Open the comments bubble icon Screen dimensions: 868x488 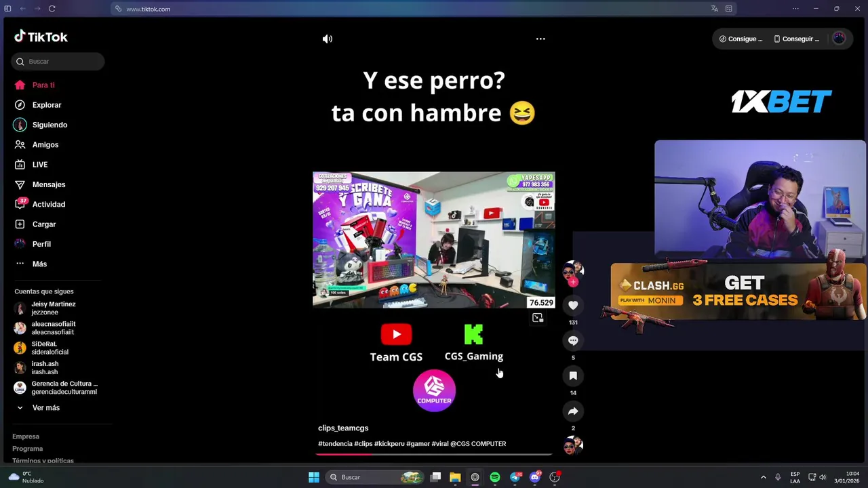tap(573, 341)
